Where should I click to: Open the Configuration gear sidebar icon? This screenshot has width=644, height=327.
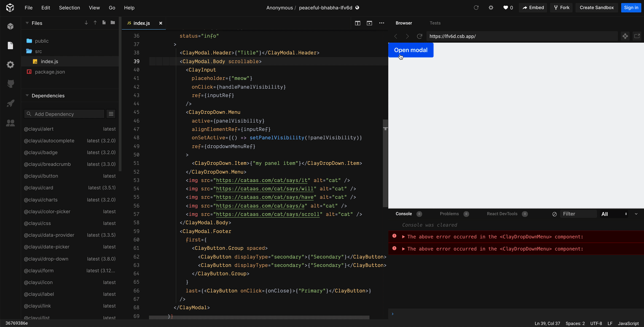pyautogui.click(x=10, y=65)
